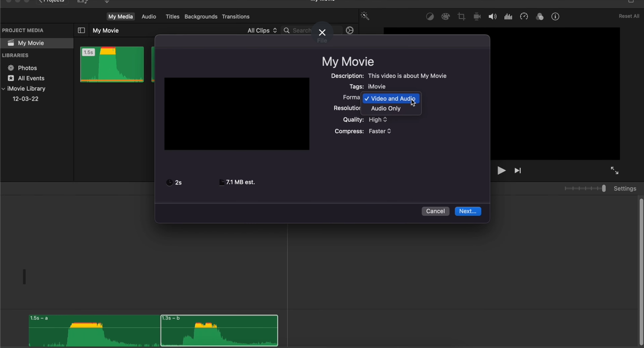The height and width of the screenshot is (348, 644).
Task: Switch to Transitions tab
Action: (x=235, y=17)
